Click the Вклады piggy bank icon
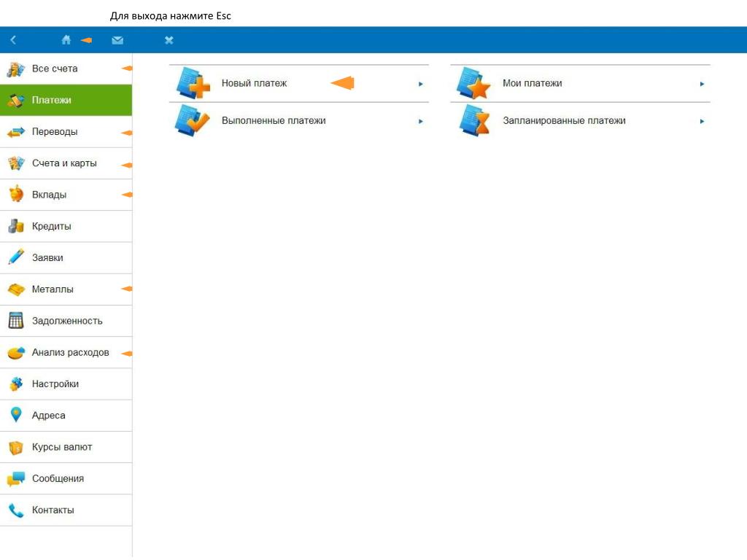This screenshot has width=747, height=560. (16, 194)
